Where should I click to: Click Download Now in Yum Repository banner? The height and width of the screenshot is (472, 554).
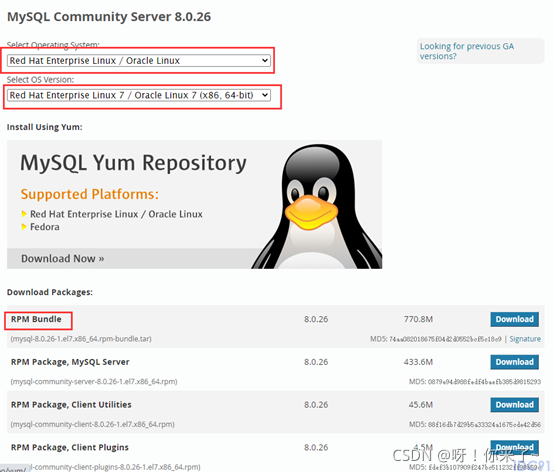tap(63, 259)
